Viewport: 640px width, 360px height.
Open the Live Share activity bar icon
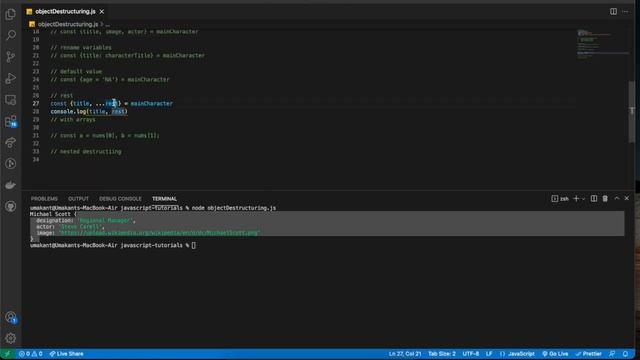[x=11, y=142]
